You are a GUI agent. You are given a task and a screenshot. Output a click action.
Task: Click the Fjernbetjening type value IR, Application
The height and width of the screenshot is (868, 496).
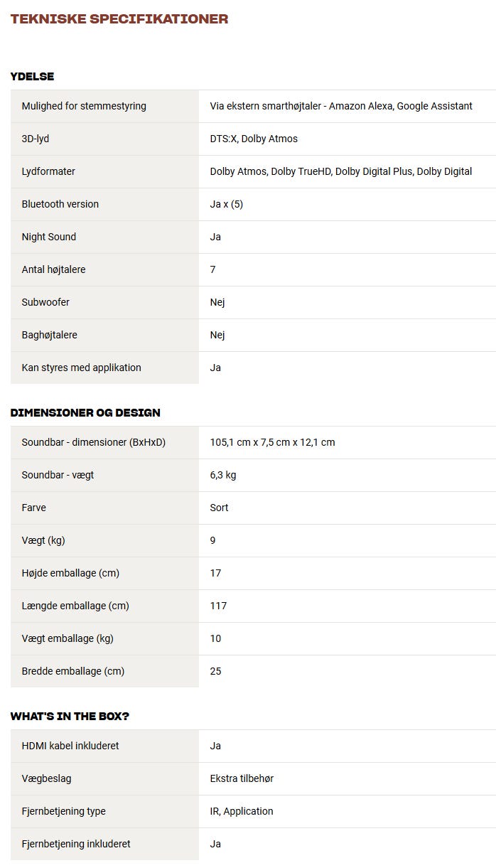[x=242, y=811]
